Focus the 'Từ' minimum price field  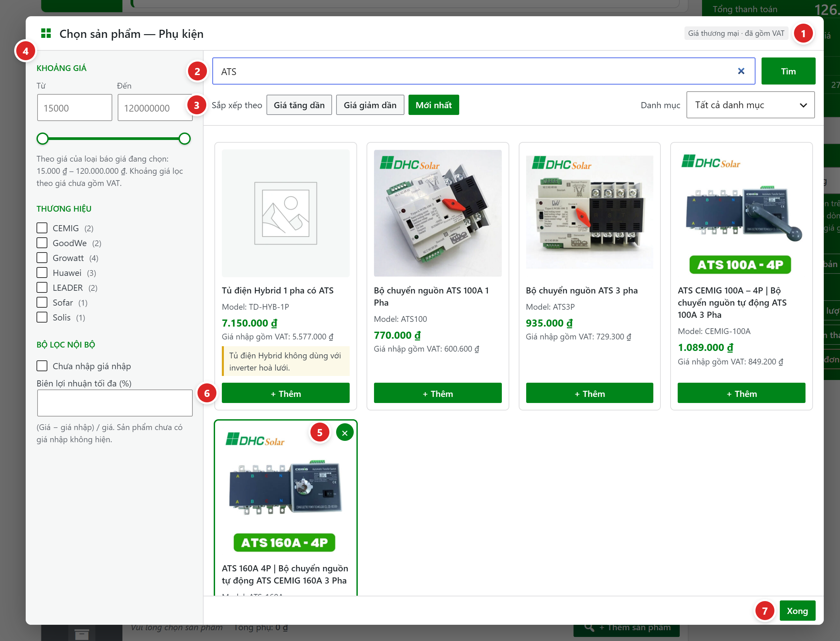click(x=75, y=108)
